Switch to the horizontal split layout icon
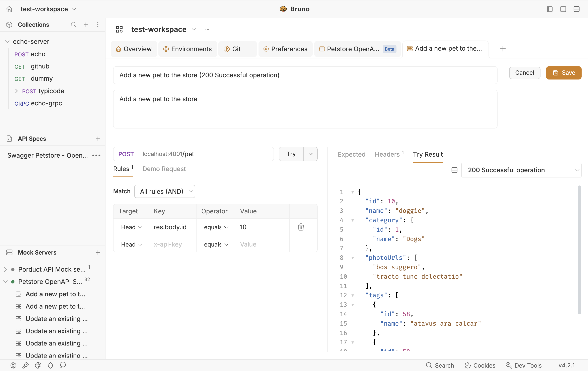 577,9
